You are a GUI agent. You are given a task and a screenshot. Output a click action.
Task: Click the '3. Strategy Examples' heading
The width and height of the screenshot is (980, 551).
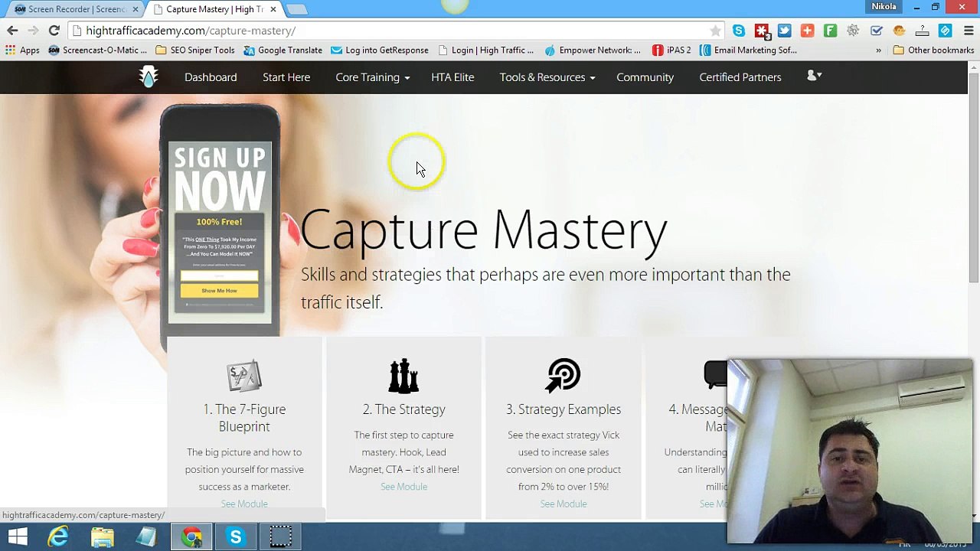point(563,409)
